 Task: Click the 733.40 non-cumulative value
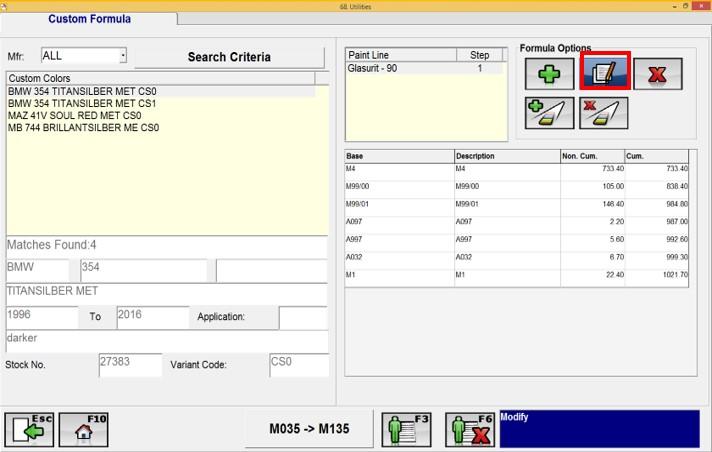point(613,169)
